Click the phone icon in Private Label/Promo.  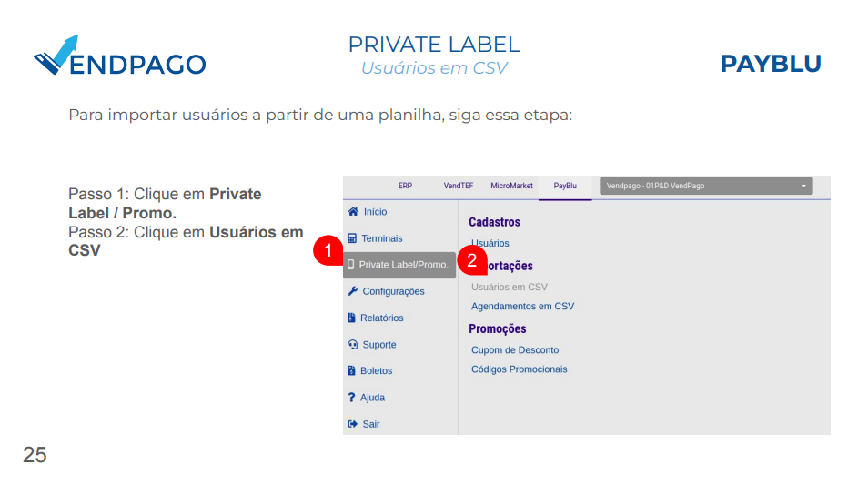(351, 265)
